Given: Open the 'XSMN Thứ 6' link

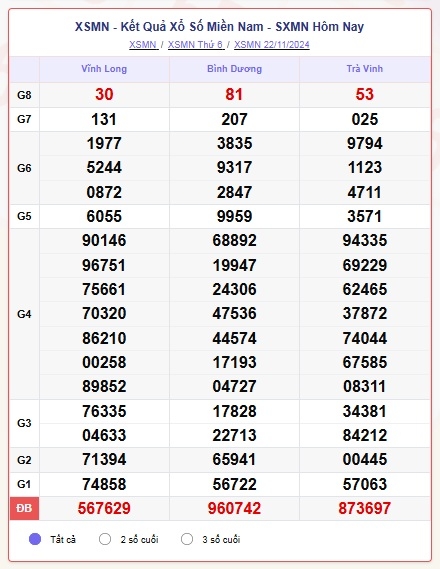Looking at the screenshot, I should [x=196, y=45].
